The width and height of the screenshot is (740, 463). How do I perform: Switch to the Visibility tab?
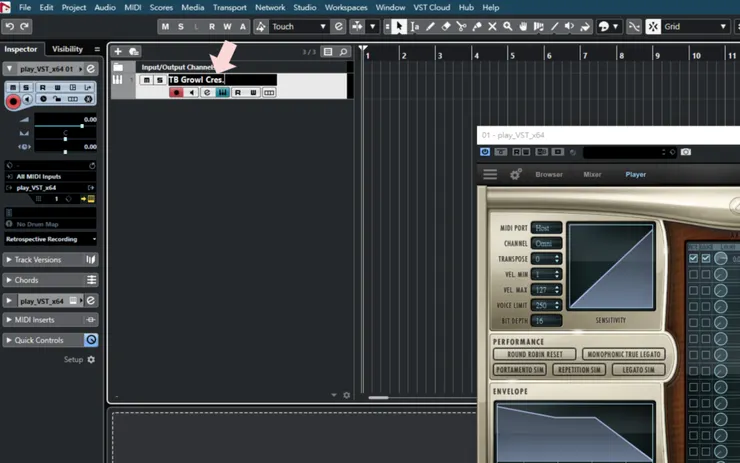(x=67, y=49)
